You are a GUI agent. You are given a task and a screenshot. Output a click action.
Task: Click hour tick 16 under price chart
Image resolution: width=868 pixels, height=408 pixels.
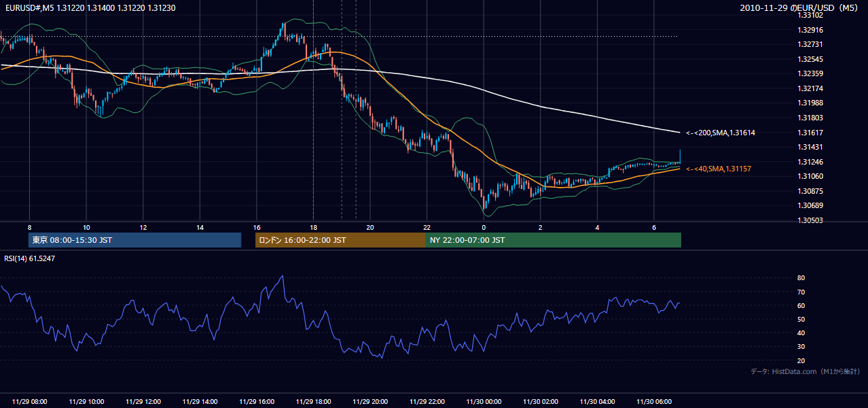click(257, 227)
